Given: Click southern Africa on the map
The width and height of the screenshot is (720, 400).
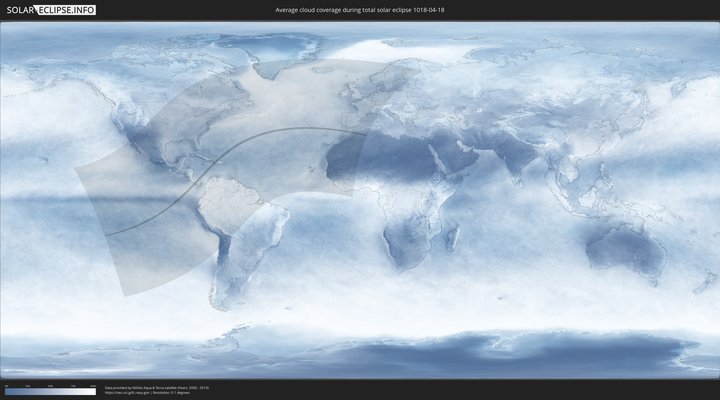Looking at the screenshot, I should point(408,245).
